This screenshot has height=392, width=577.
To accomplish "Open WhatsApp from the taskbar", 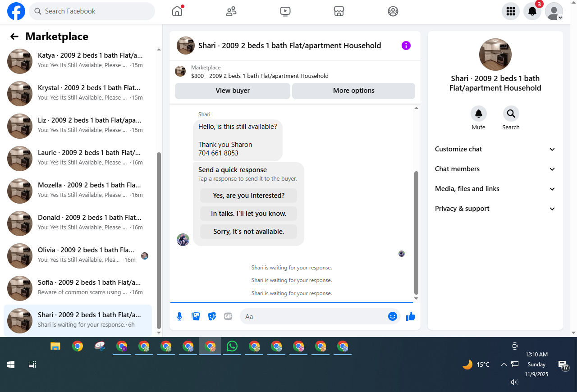I will [x=232, y=346].
